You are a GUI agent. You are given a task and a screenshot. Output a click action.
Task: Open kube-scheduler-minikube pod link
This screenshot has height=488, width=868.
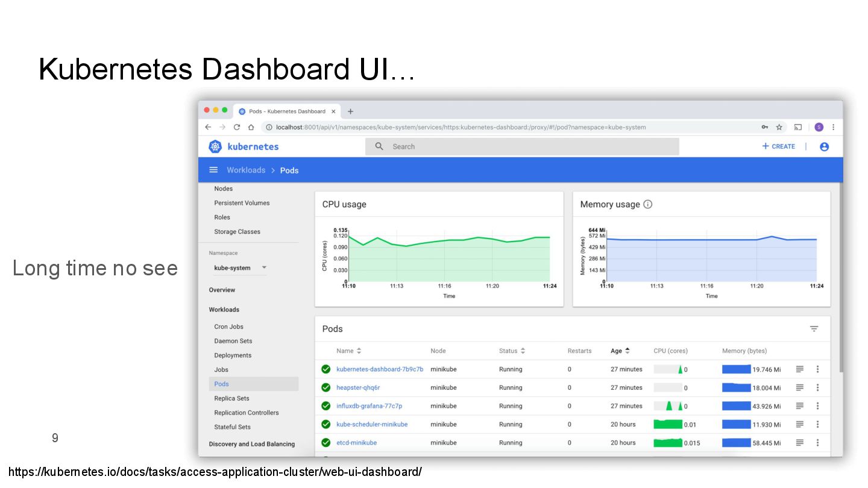[x=372, y=424]
